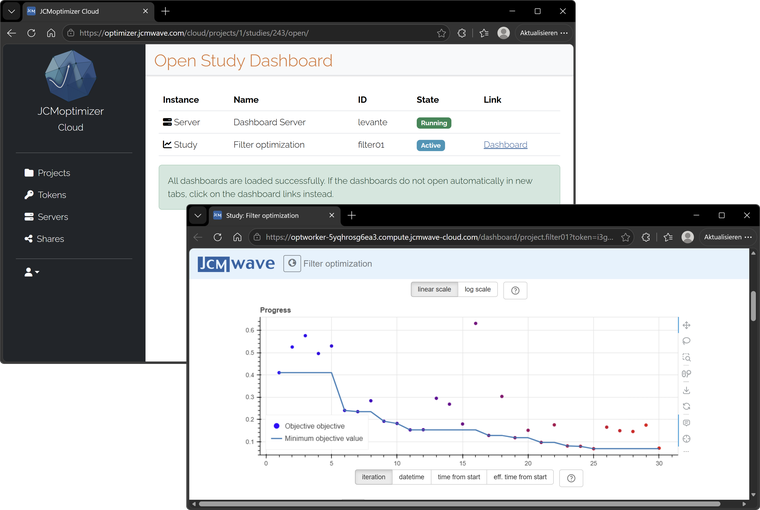Focus the optworker address bar in Study window
This screenshot has height=510, width=760.
(441, 237)
